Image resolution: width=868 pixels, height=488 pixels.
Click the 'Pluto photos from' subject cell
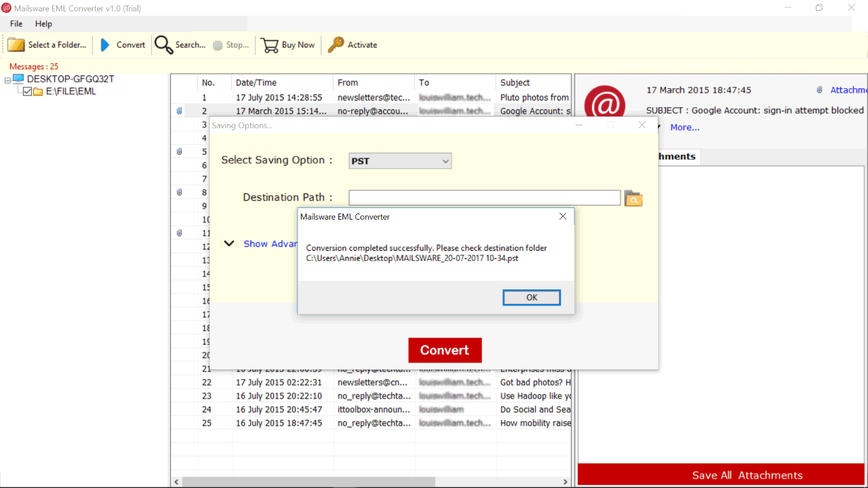click(x=534, y=98)
